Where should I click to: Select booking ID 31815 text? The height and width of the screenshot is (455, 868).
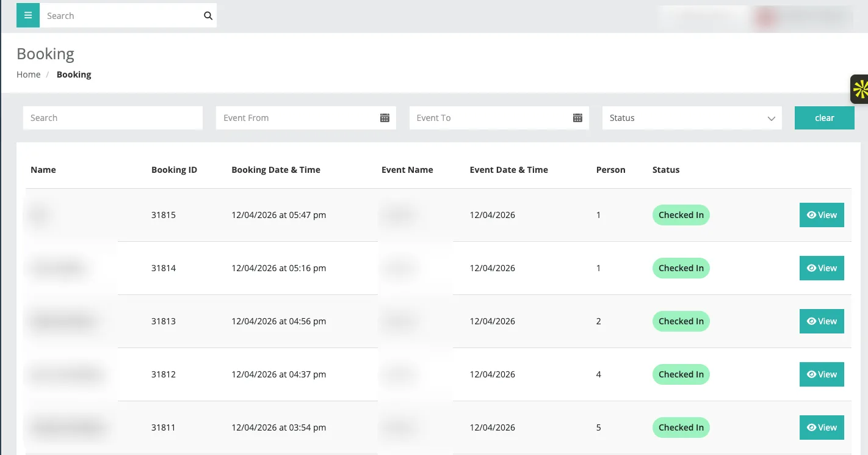point(164,215)
